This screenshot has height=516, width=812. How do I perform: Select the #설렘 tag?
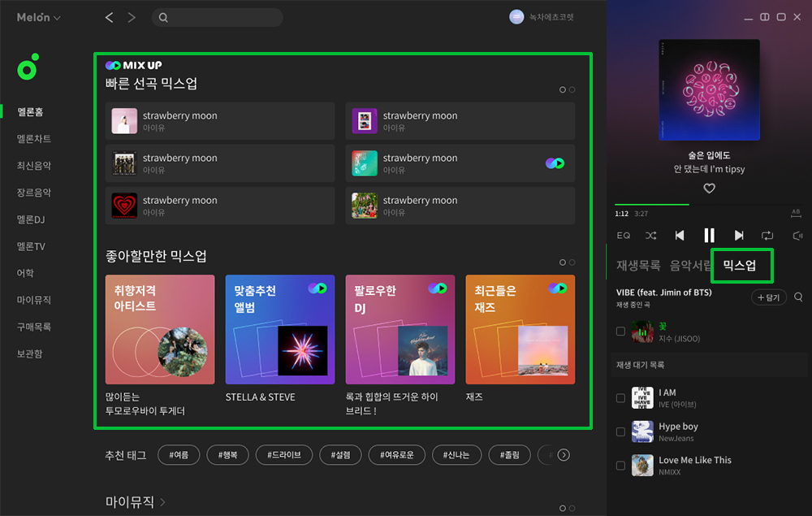[x=340, y=455]
